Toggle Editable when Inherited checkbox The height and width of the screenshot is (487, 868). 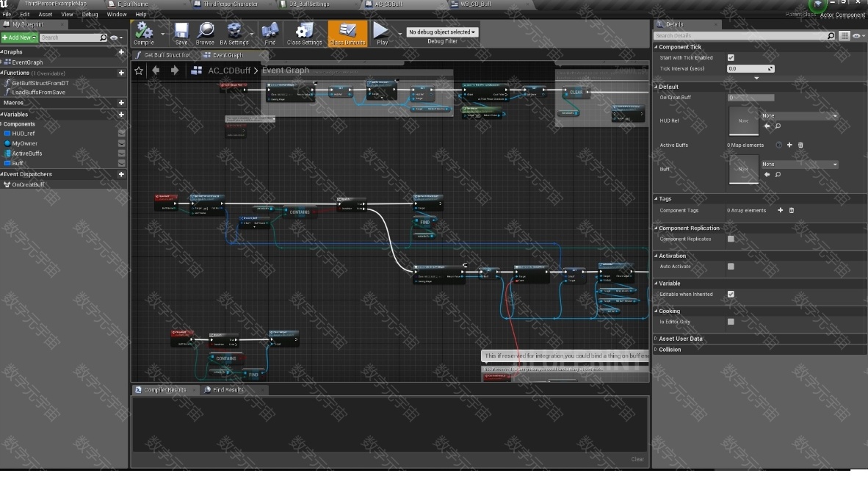tap(731, 295)
